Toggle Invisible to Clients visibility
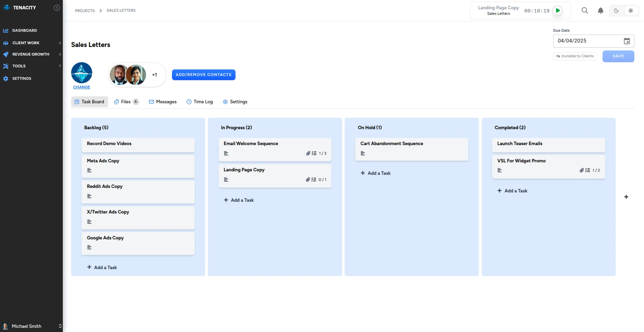The image size is (644, 332). [x=575, y=56]
